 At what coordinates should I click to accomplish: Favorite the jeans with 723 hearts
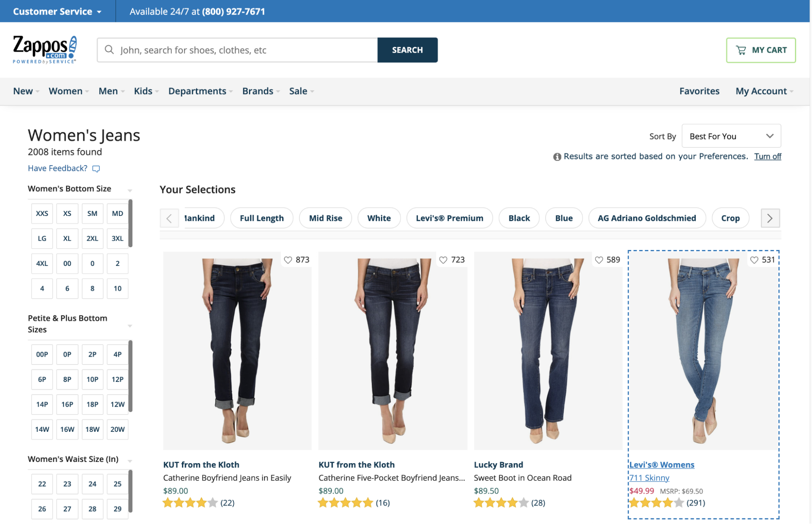tap(443, 260)
